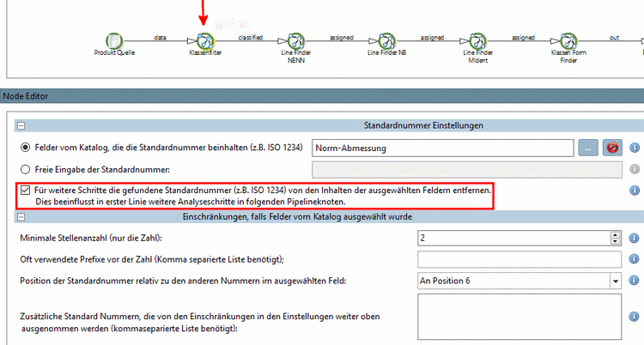Collapse Standardnummer Einstellungen section
This screenshot has height=345, width=644.
click(x=21, y=125)
